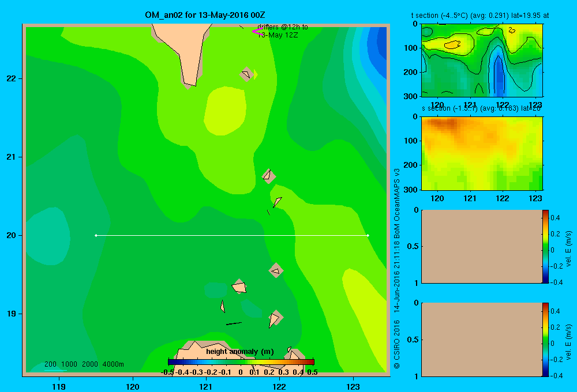577x392 pixels.
Task: Click the s section title text
Action: click(x=481, y=108)
